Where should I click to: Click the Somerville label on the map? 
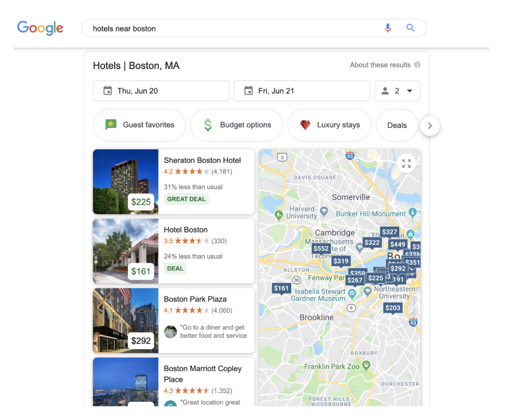[351, 197]
